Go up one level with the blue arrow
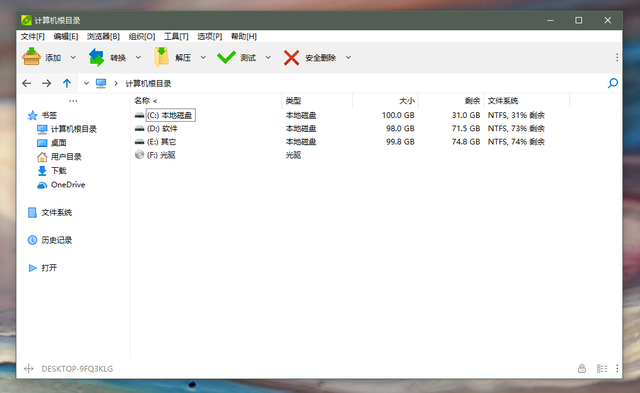This screenshot has width=640, height=393. click(67, 83)
